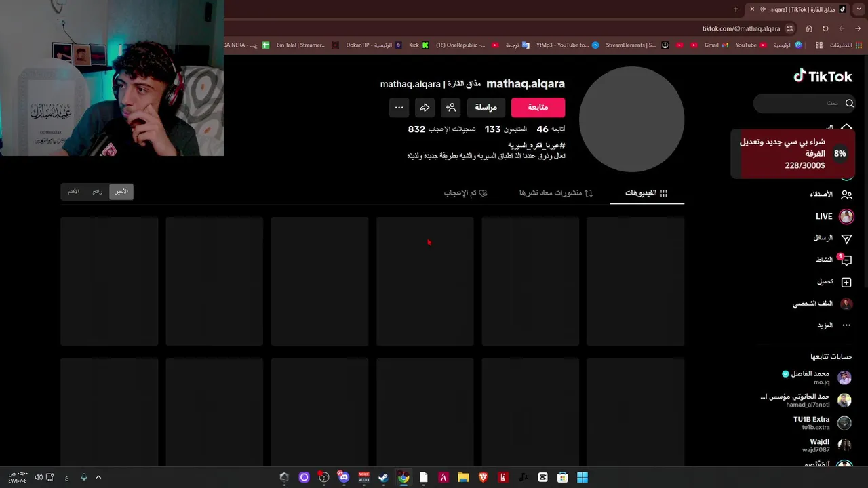Open the Windows Start menu
868x488 pixels.
[583, 477]
